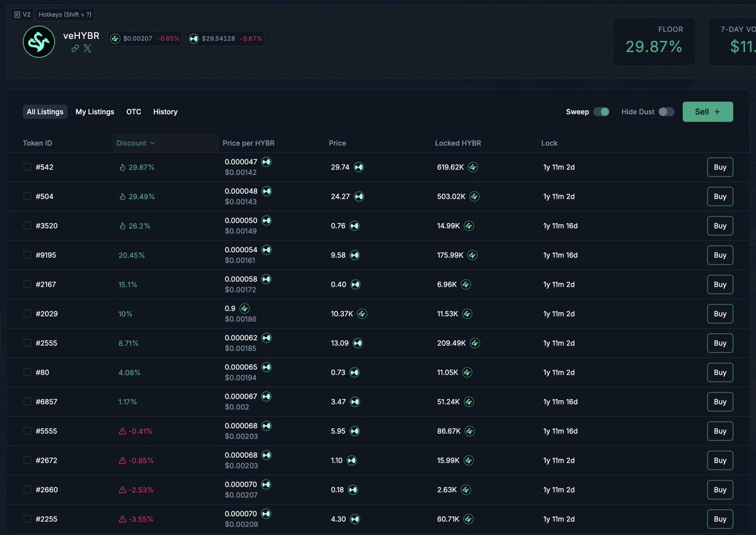Viewport: 756px width, 535px height.
Task: Click the HYBR icon next to 209.49K
Action: tap(475, 343)
